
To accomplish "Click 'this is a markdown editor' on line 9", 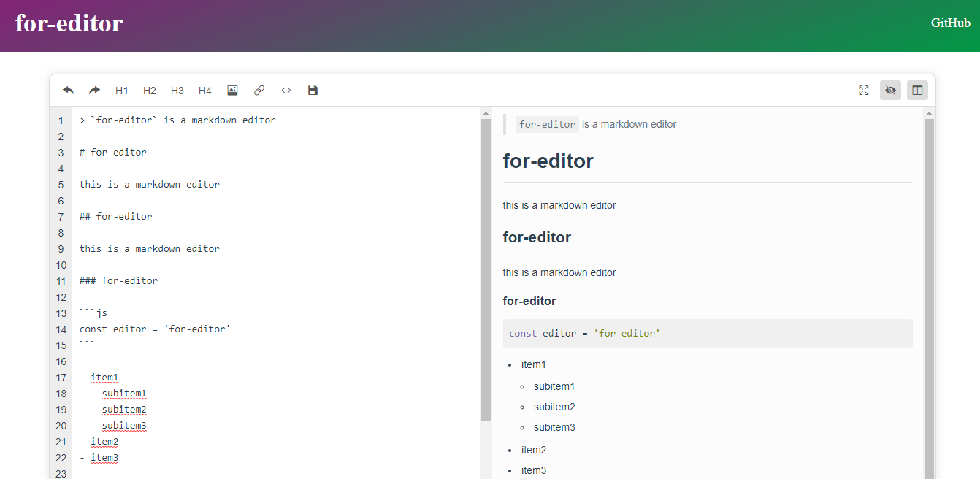I will coord(150,249).
